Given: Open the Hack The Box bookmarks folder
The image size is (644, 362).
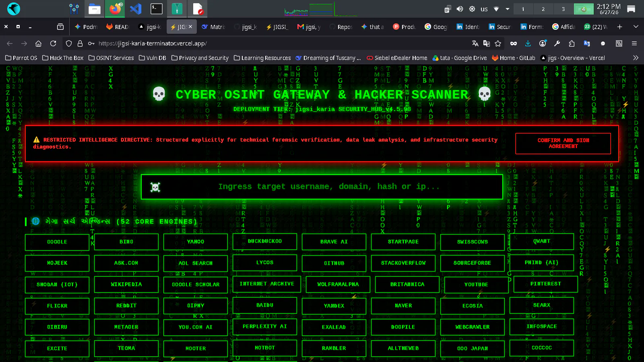Looking at the screenshot, I should 63,58.
